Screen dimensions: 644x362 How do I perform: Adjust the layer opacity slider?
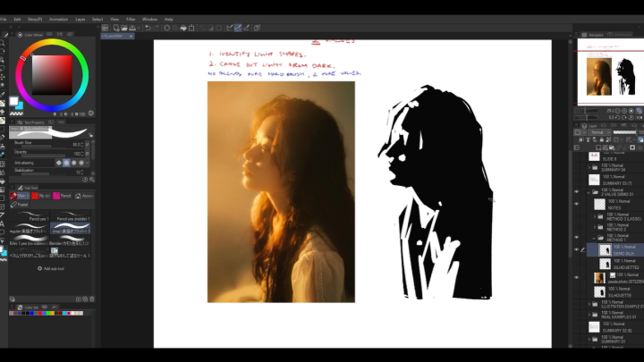pyautogui.click(x=624, y=132)
